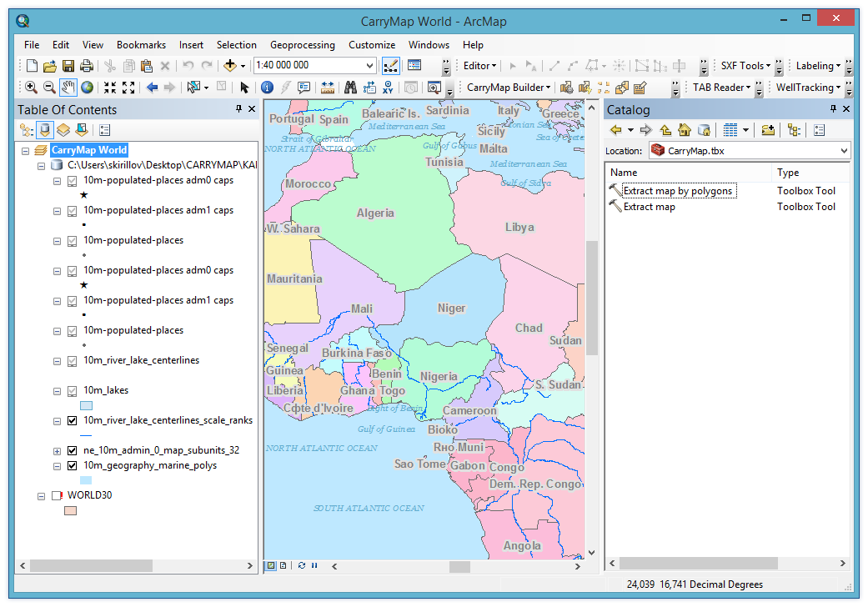868x607 pixels.
Task: Toggle the Editor Toolbar icon
Action: [390, 66]
